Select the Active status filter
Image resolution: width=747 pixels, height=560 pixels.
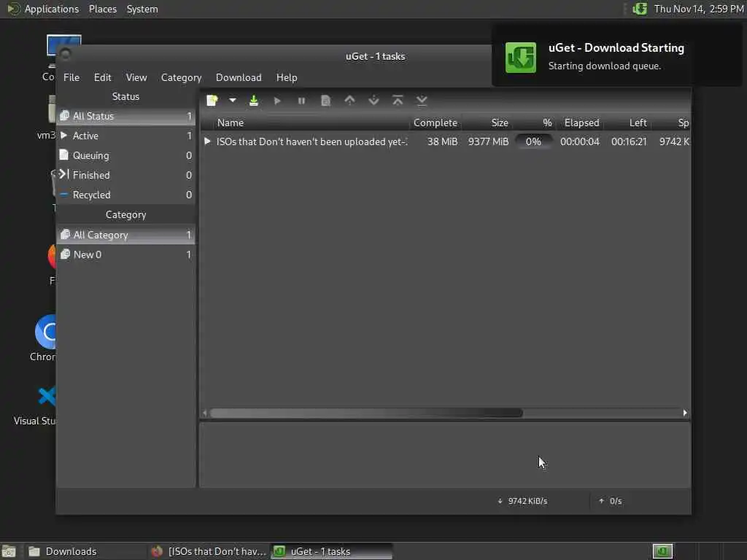[125, 136]
